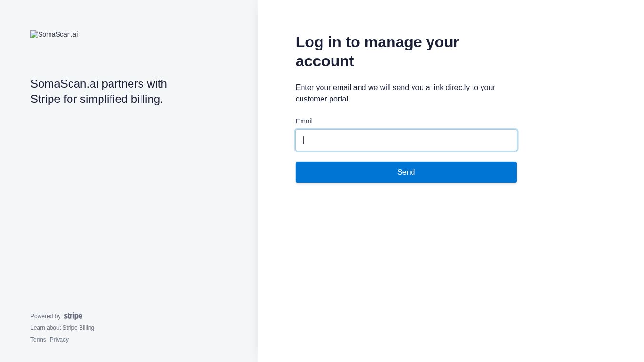
Task: Open the Learn about Stripe Billing link
Action: (x=62, y=328)
